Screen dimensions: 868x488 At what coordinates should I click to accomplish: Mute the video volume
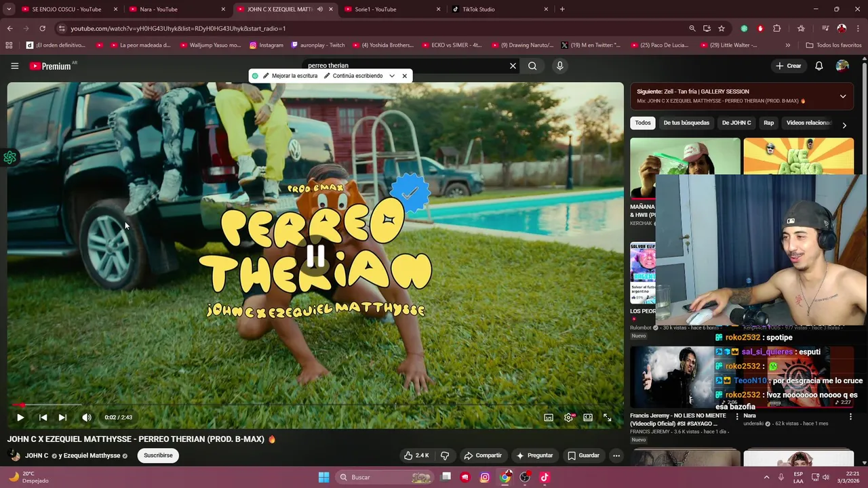86,418
